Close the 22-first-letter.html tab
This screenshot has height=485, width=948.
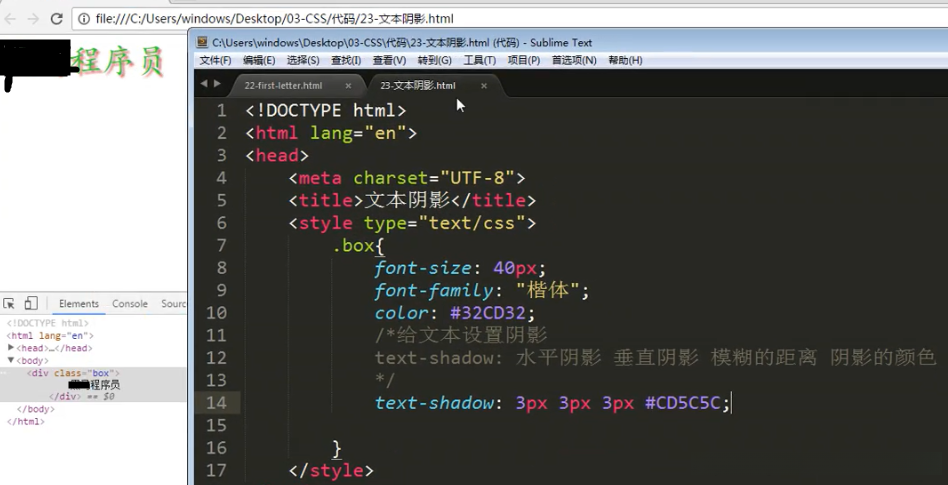[x=348, y=86]
